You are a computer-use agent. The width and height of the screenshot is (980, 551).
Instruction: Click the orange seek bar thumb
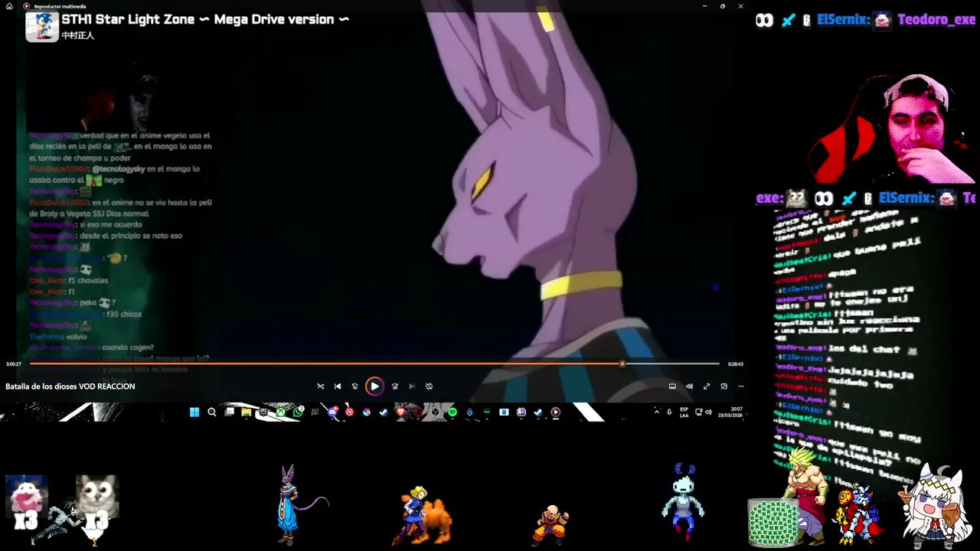tap(622, 364)
